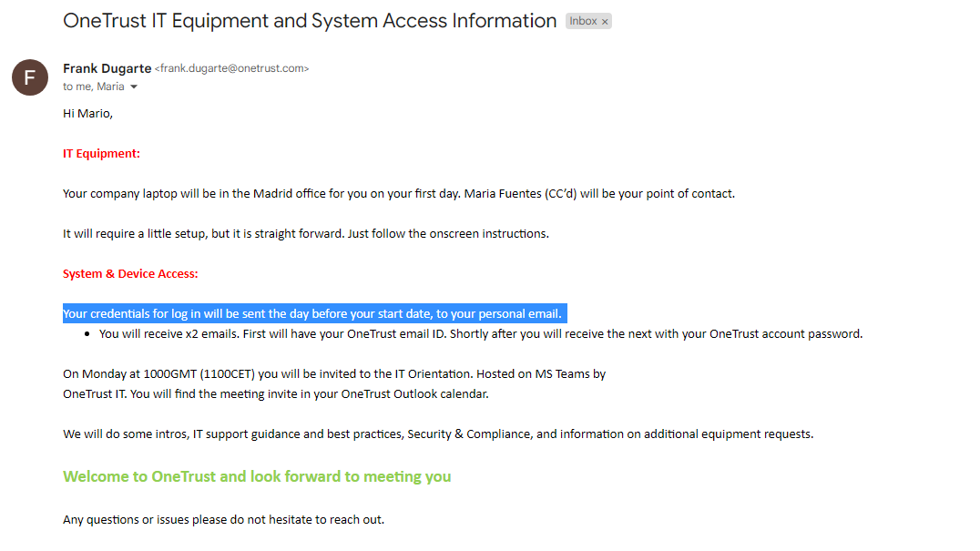This screenshot has width=980, height=551.
Task: Click the Inbox label tag
Action: pyautogui.click(x=583, y=21)
